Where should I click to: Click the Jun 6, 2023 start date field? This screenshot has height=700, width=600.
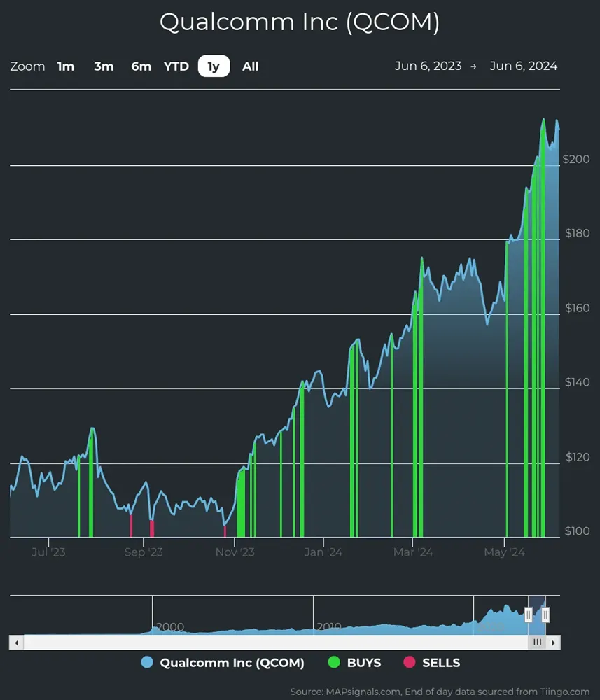(428, 66)
